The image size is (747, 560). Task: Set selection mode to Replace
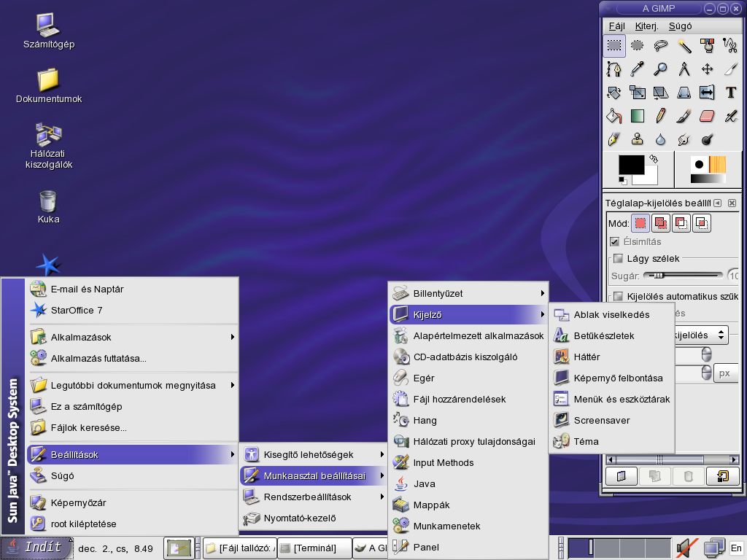point(640,223)
